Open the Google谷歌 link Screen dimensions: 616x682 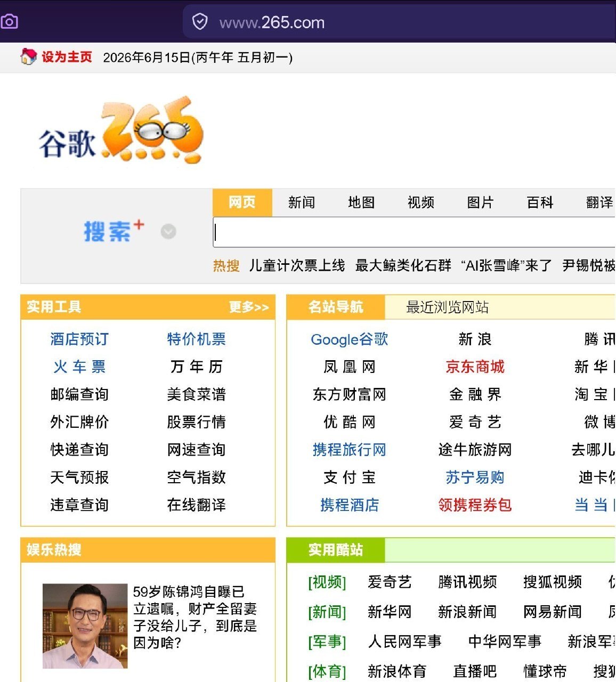pos(350,339)
